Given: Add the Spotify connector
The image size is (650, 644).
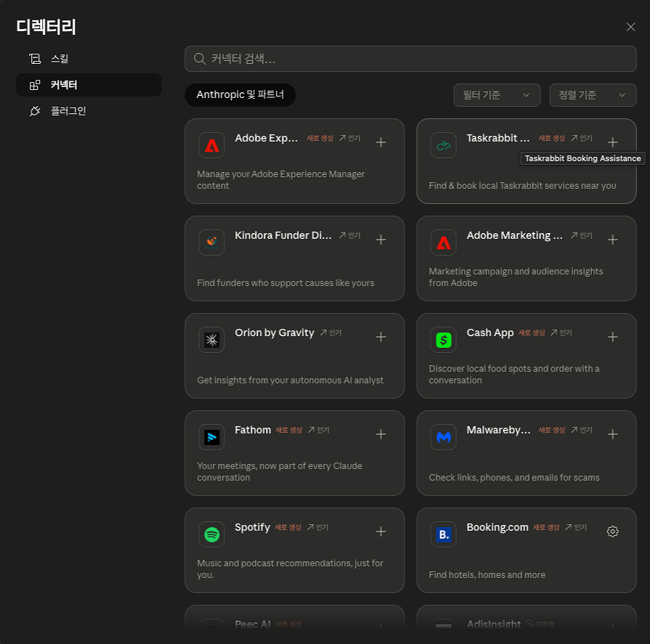Looking at the screenshot, I should pos(381,531).
